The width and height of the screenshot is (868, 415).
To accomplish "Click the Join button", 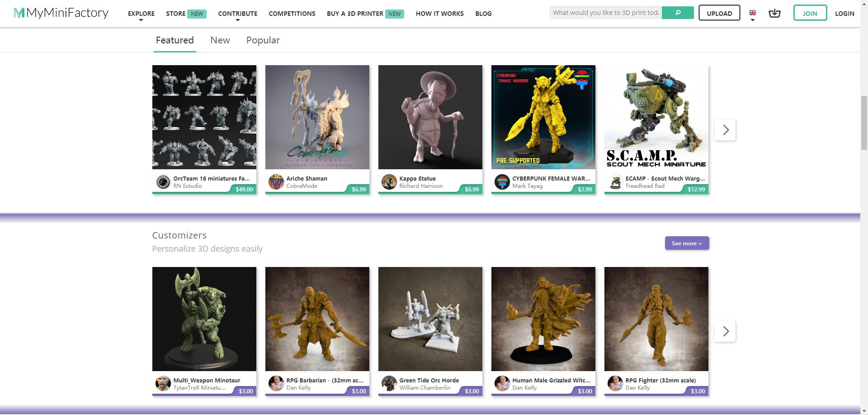I will [810, 13].
